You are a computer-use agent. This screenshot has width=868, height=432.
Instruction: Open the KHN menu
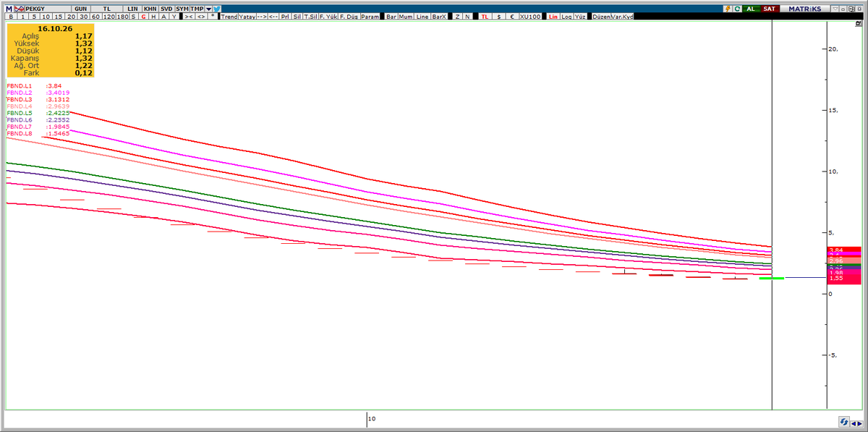[x=150, y=8]
